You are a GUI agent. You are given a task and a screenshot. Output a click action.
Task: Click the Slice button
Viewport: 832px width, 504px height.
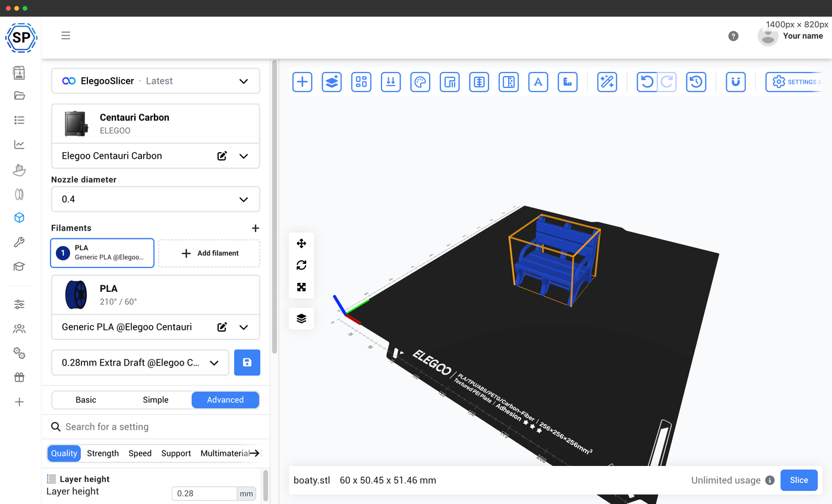799,480
